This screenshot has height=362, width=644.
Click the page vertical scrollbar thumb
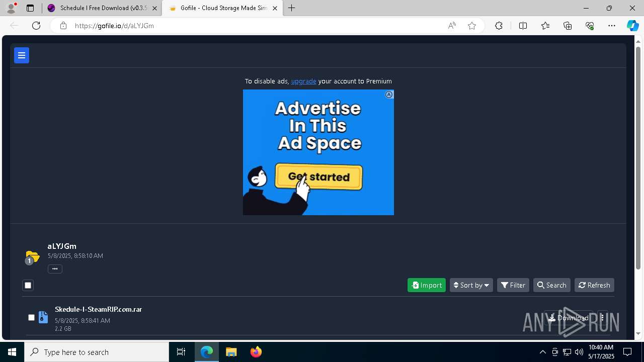coord(639,157)
